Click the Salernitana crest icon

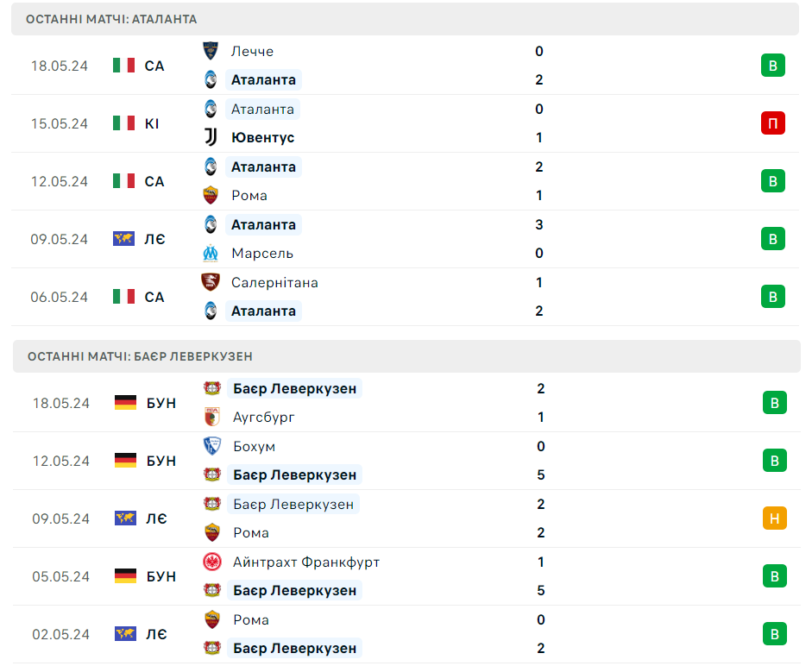point(211,282)
